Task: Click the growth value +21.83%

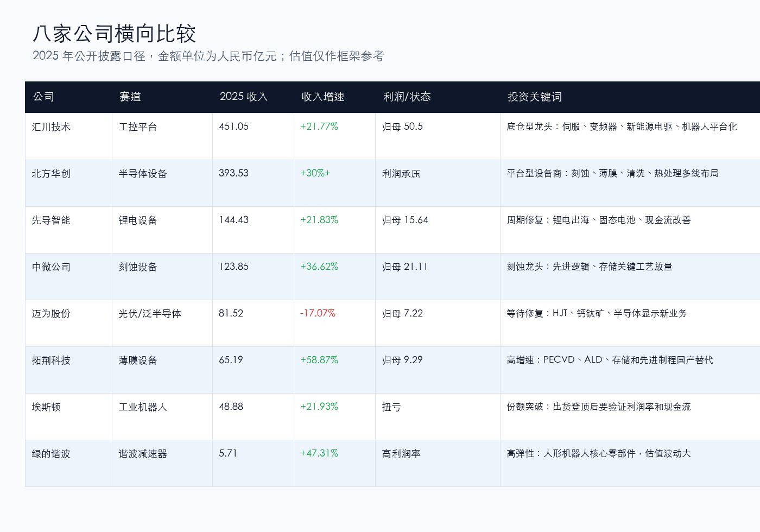Action: [319, 220]
